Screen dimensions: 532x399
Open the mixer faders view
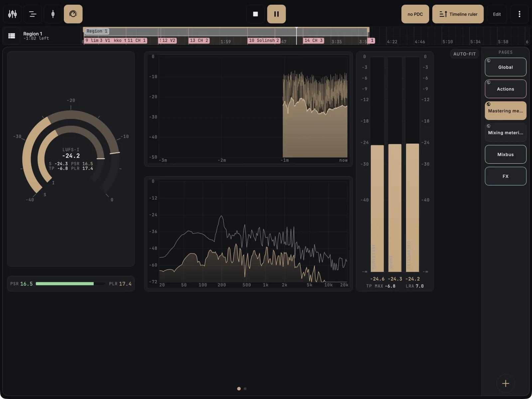click(13, 14)
